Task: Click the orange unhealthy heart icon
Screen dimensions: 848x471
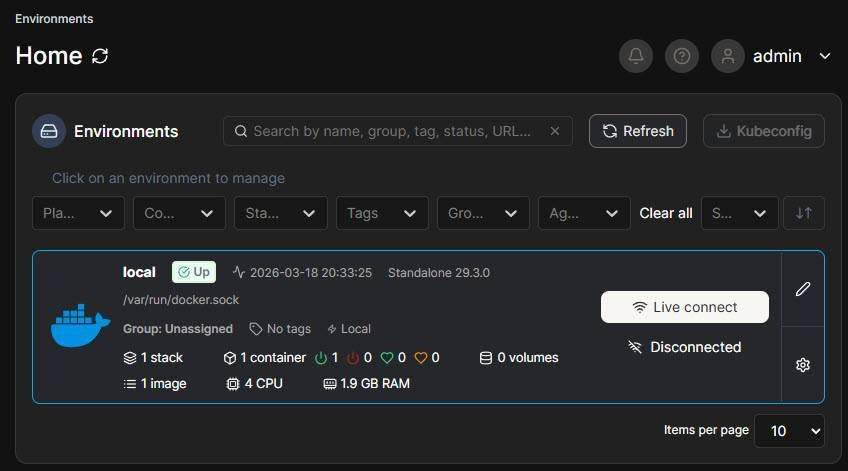Action: 421,358
